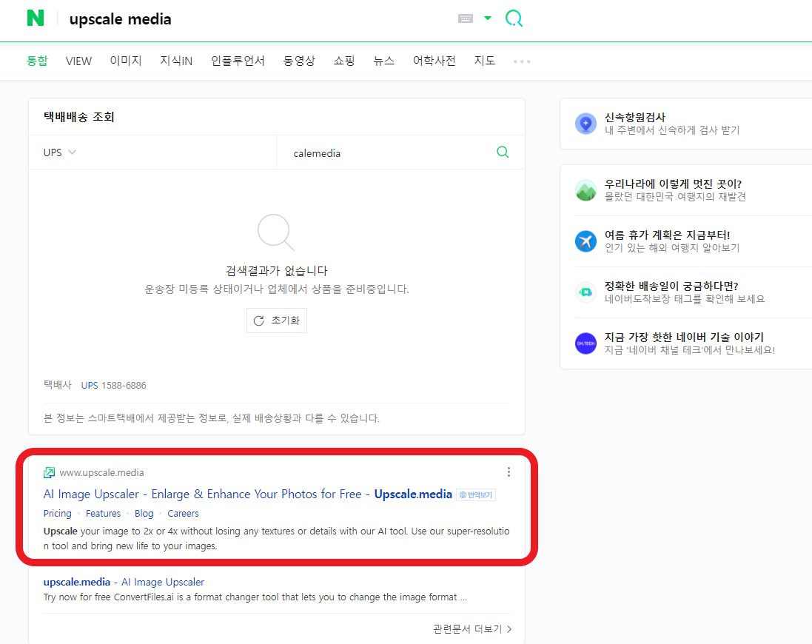
Task: Click the blue airplane icon
Action: click(x=585, y=241)
